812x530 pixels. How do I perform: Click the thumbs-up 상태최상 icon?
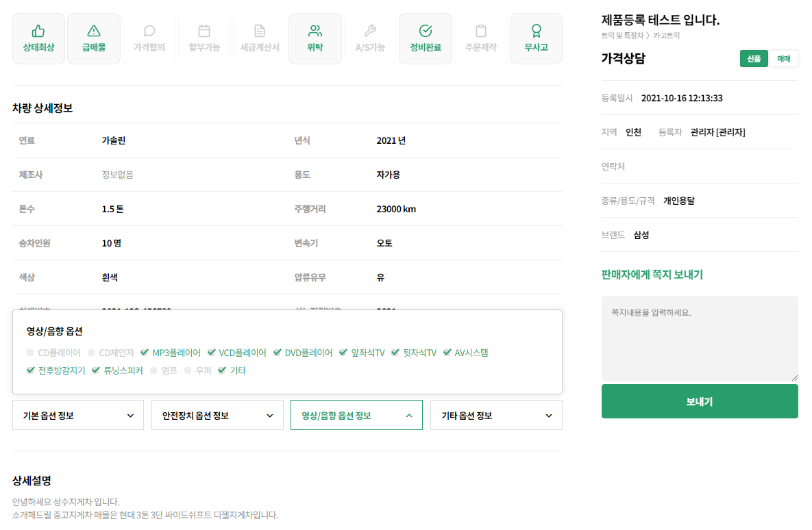pos(38,31)
